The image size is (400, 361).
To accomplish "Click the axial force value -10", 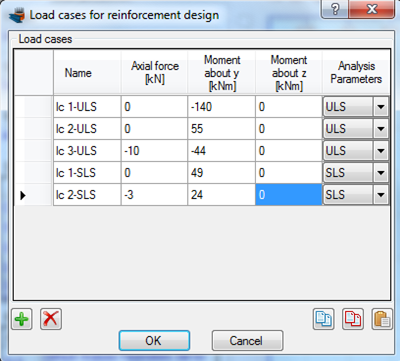I will click(154, 151).
